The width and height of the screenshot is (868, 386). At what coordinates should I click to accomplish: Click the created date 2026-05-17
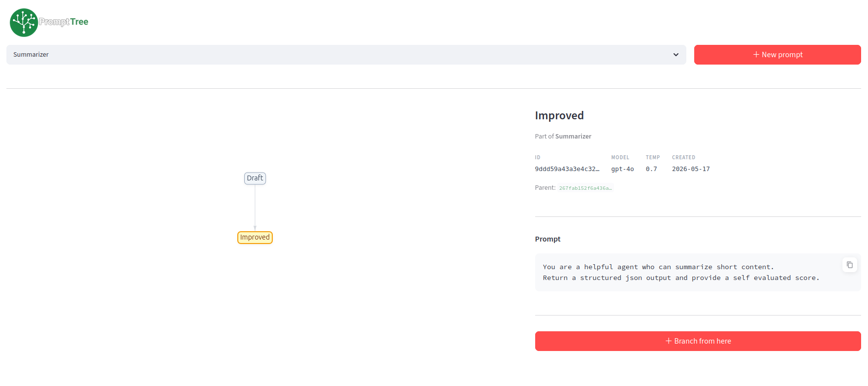click(691, 169)
